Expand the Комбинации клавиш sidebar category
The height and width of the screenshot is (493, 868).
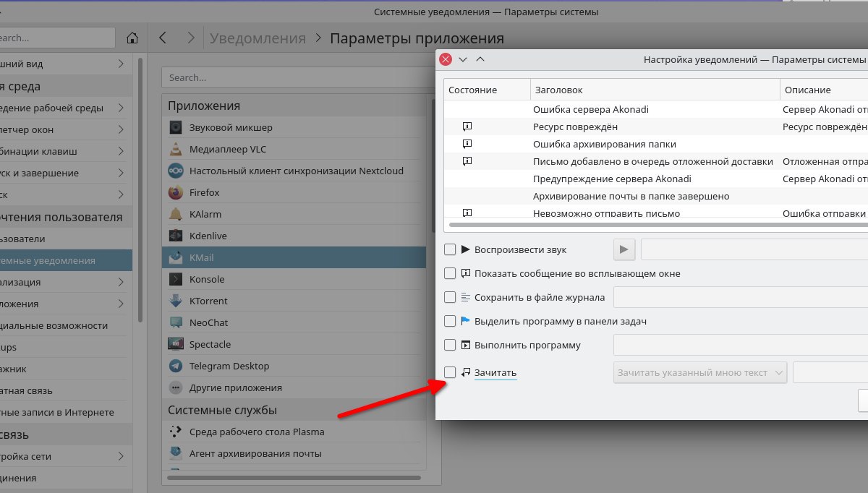pyautogui.click(x=121, y=151)
